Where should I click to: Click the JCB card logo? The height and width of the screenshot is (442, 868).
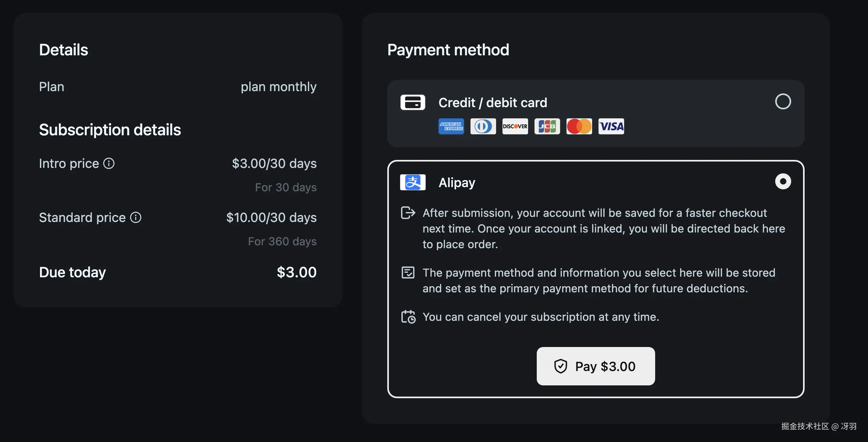[x=547, y=126]
